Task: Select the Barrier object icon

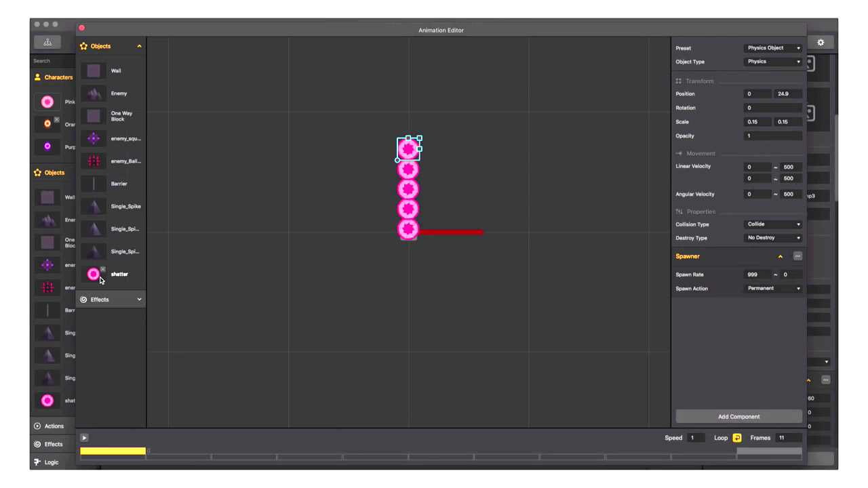Action: (x=94, y=184)
